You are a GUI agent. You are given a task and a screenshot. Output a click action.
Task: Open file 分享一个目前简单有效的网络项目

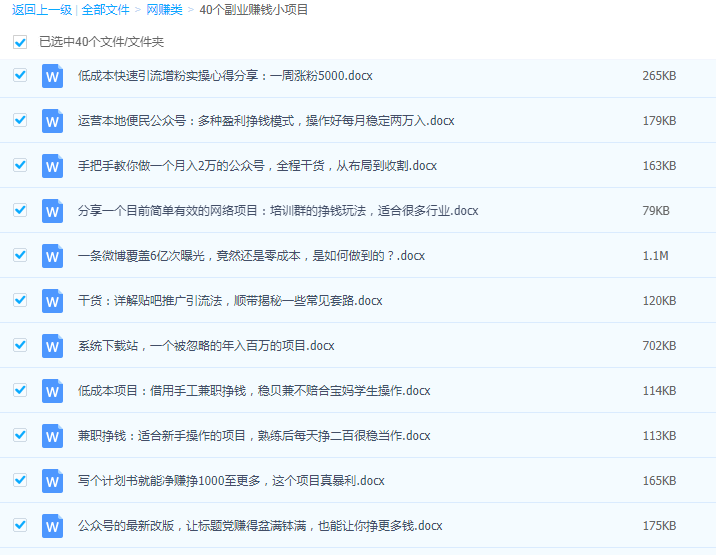[278, 211]
